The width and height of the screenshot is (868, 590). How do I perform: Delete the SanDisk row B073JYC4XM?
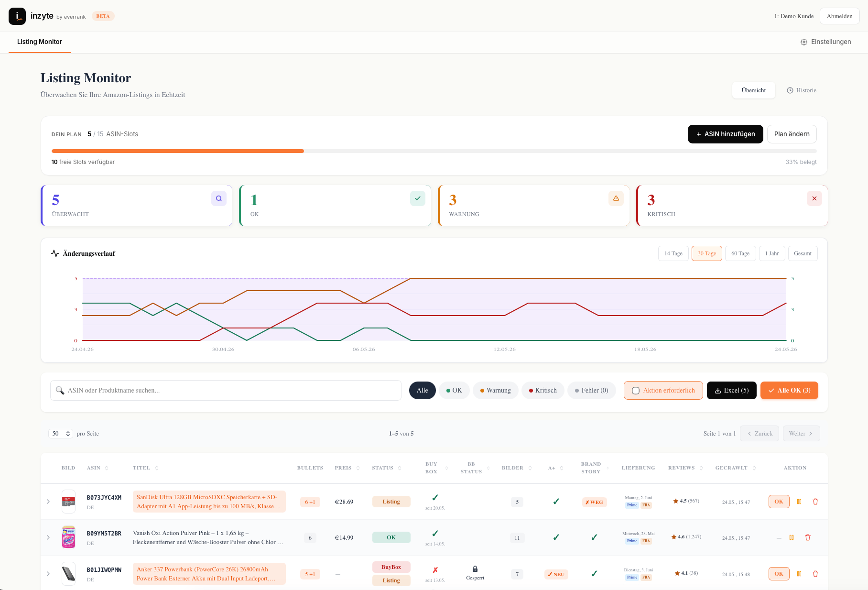[815, 502]
